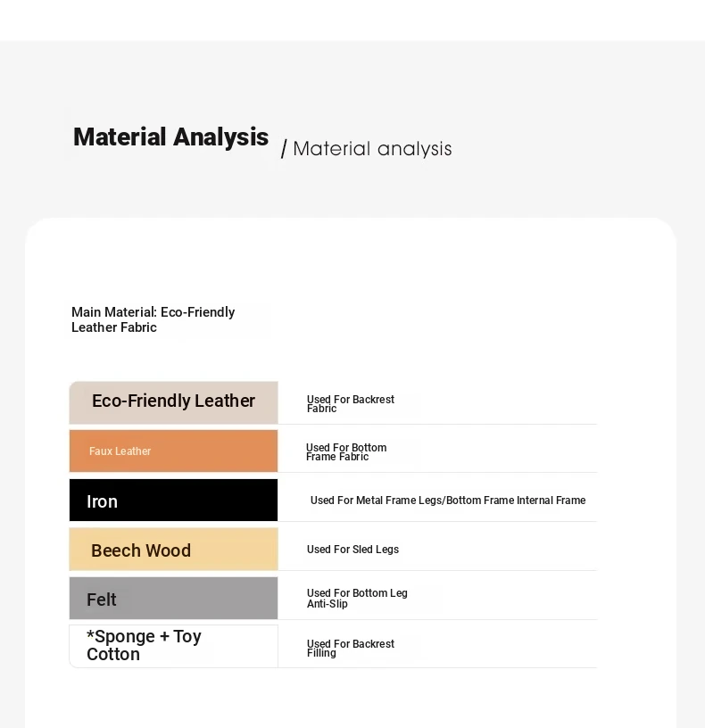
Task: Click the gray Felt swatch
Action: coord(174,598)
